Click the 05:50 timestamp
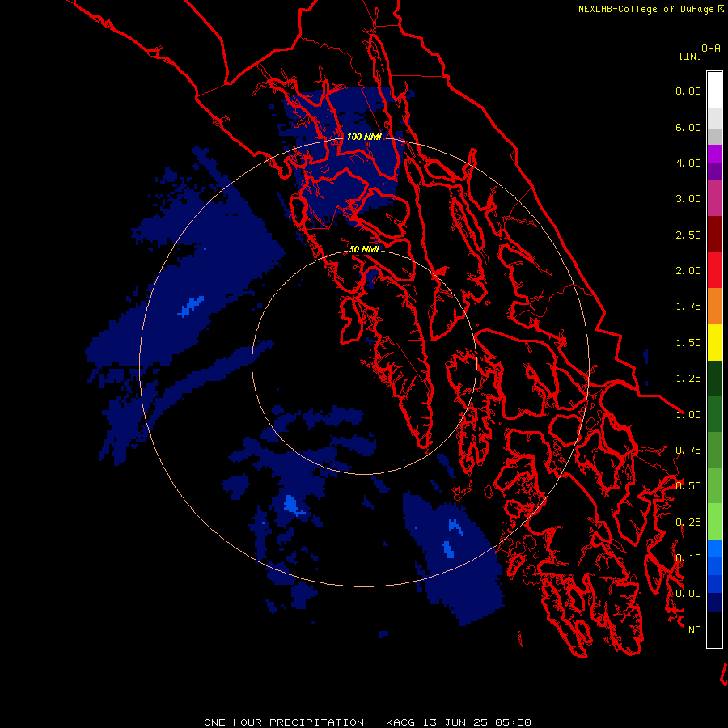This screenshot has width=728, height=728. coord(513,722)
